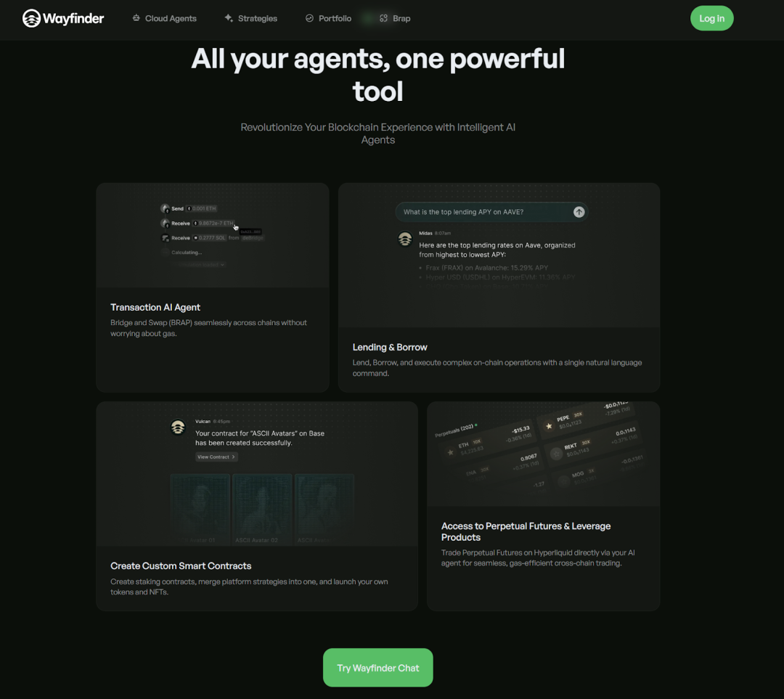784x699 pixels.
Task: Click the star icon beside PEPE perpetual
Action: point(549,425)
